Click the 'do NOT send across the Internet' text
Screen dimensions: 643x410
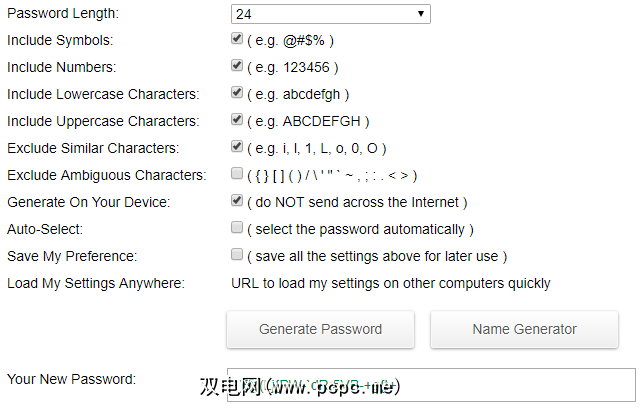tap(357, 202)
